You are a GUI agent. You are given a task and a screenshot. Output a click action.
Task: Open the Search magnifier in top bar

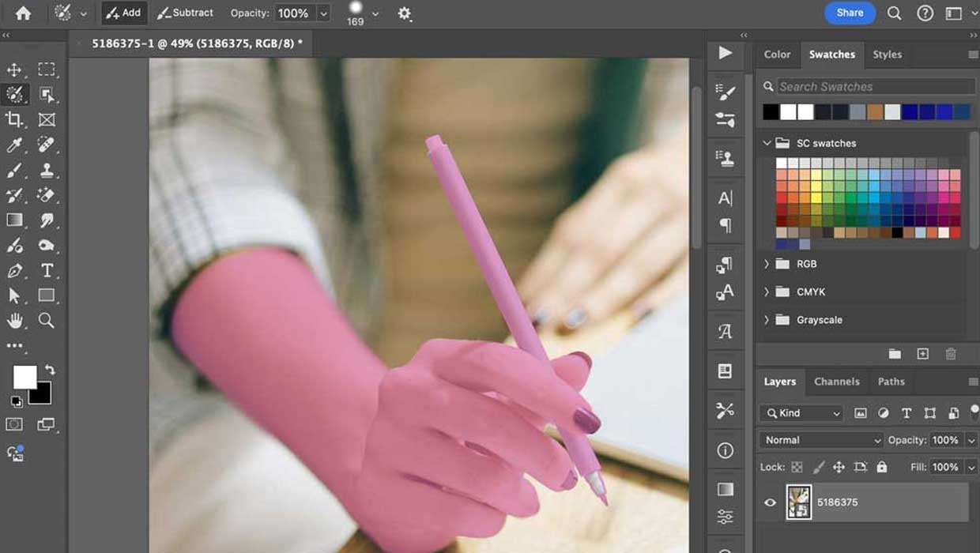point(894,13)
